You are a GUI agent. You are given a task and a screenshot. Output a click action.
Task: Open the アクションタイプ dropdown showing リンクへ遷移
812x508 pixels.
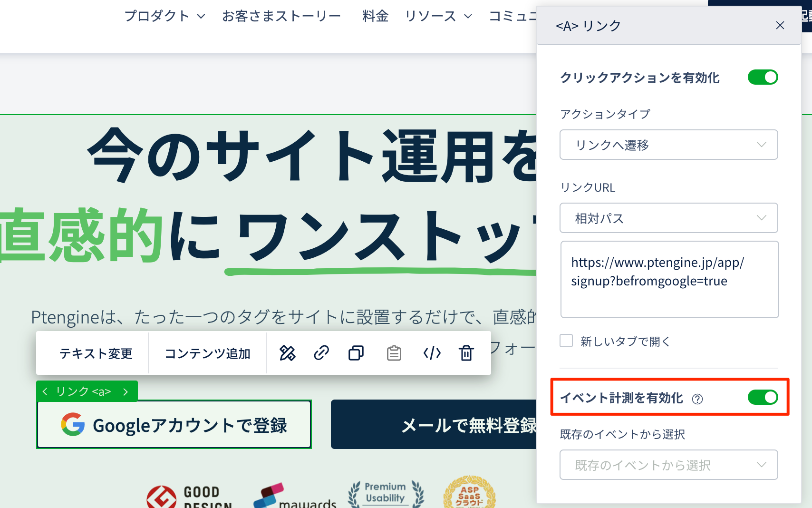pyautogui.click(x=668, y=145)
